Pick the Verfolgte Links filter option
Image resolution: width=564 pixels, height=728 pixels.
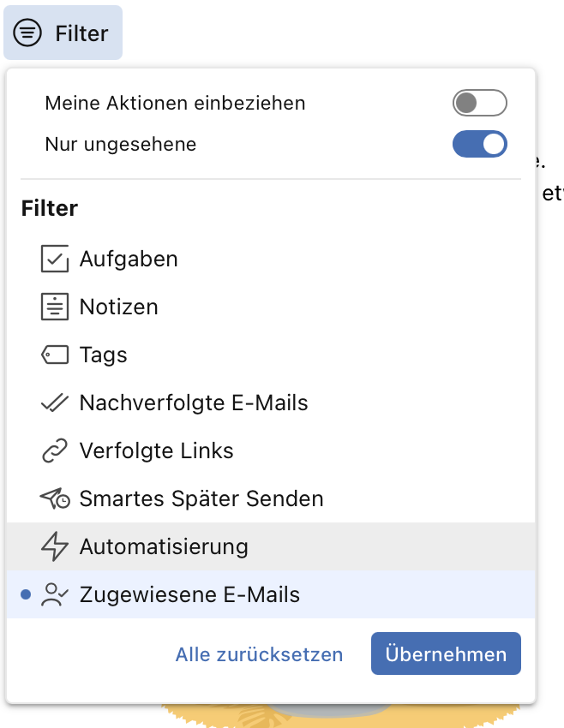pos(271,451)
